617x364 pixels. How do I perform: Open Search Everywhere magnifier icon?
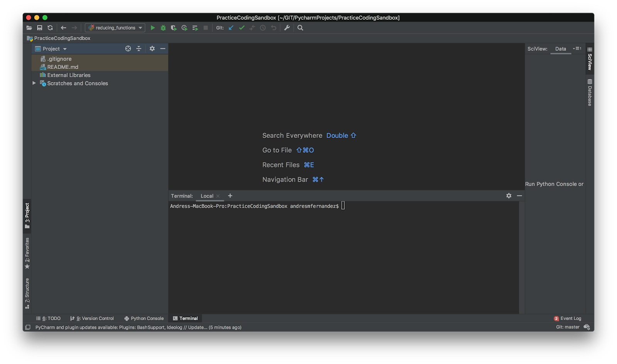click(x=300, y=27)
